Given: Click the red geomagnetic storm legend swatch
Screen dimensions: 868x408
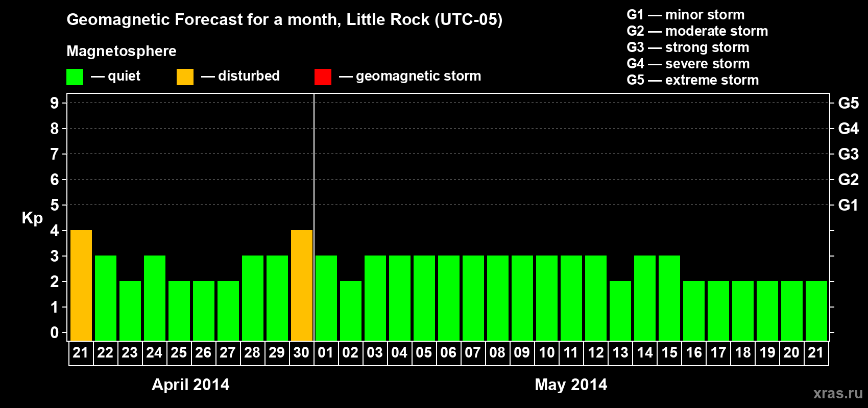Looking at the screenshot, I should tap(323, 77).
